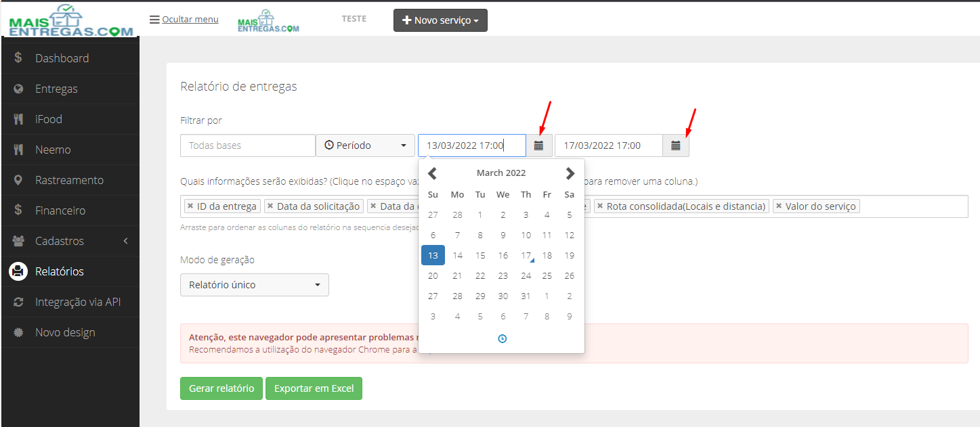This screenshot has height=427, width=980.
Task: Click the 'Ocultar menu' link
Action: (x=190, y=20)
